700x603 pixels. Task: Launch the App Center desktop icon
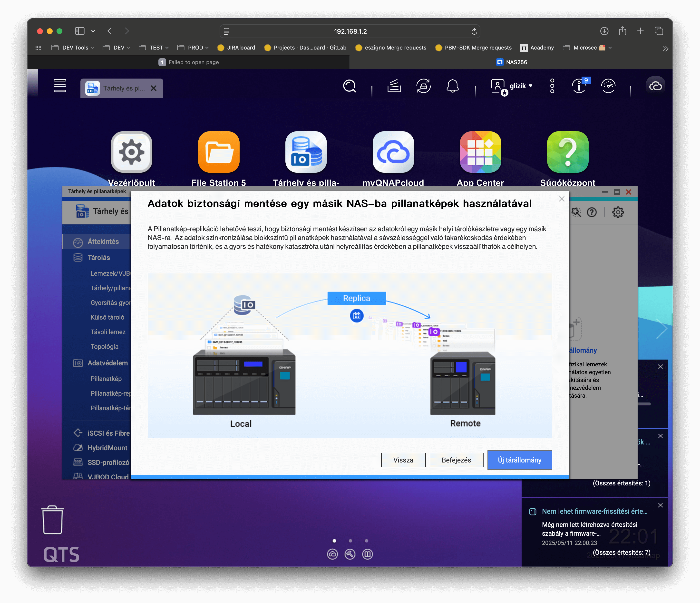pos(480,152)
